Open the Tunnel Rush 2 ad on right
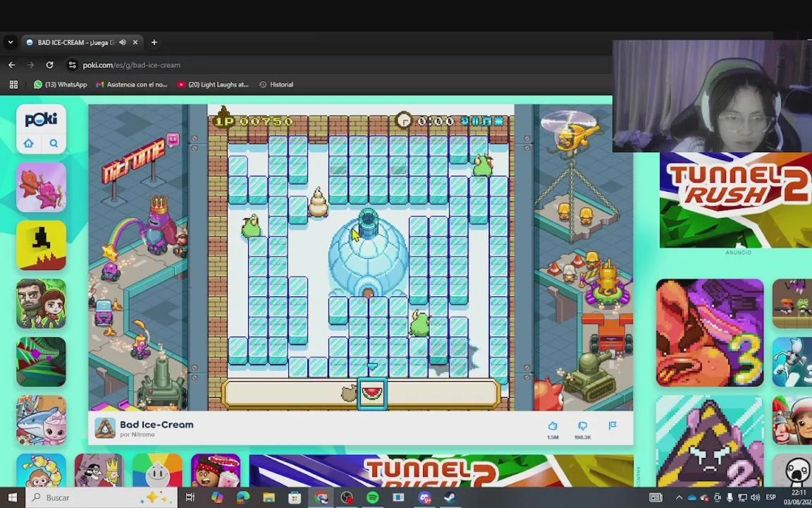 (x=736, y=200)
